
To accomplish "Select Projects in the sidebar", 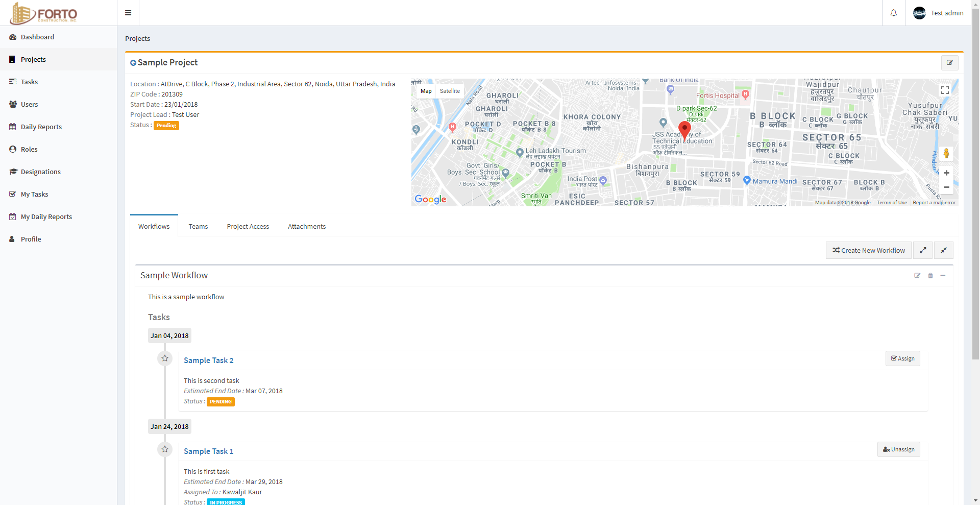I will [x=58, y=59].
